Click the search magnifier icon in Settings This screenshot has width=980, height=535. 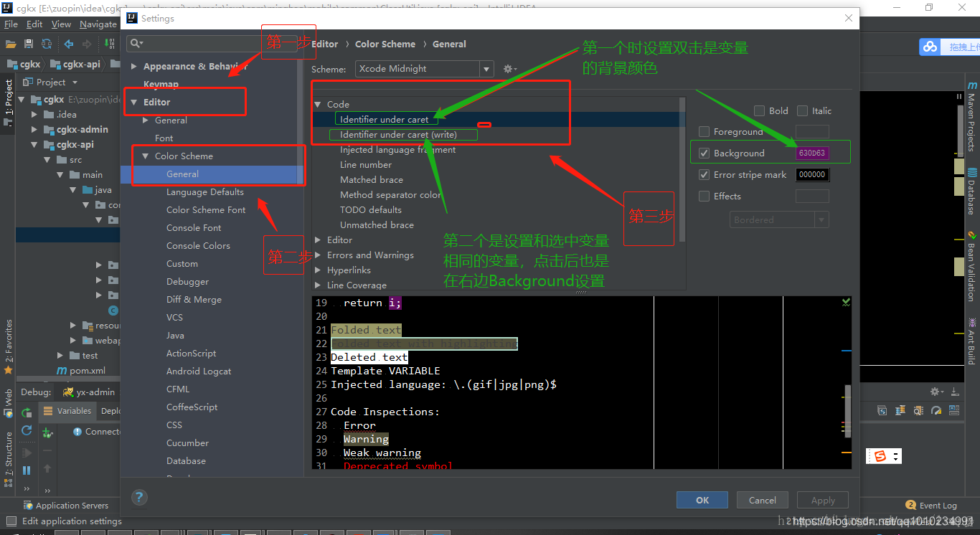pyautogui.click(x=136, y=44)
